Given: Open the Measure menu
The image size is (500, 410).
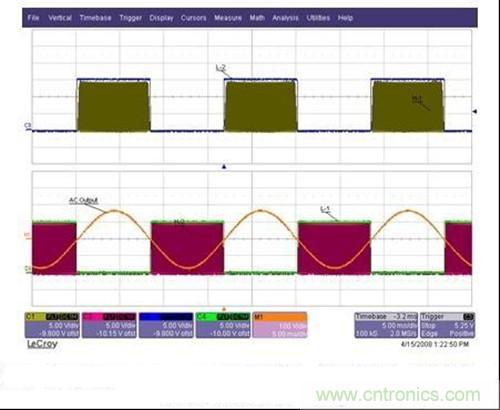Looking at the screenshot, I should point(228,18).
